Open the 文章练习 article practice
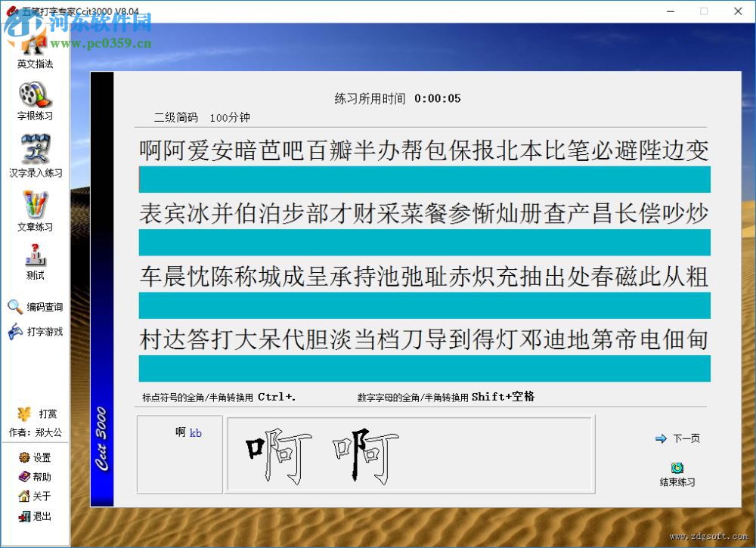The width and height of the screenshot is (756, 548). point(33,209)
